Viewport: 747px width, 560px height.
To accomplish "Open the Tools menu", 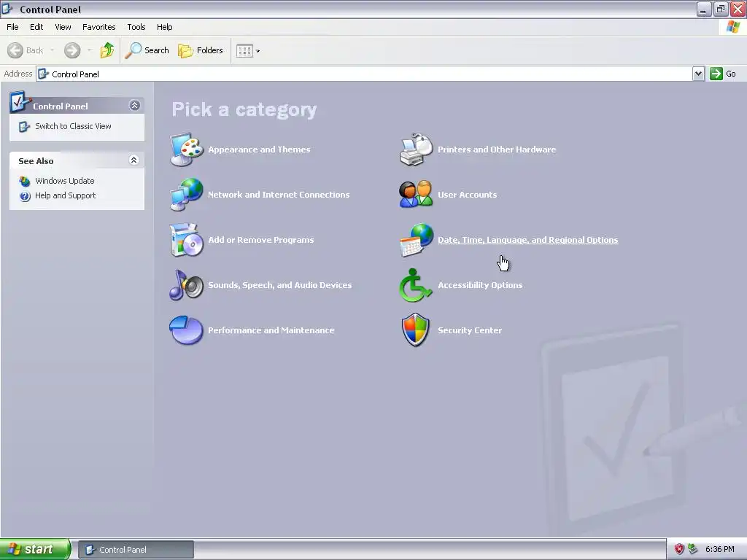I will click(x=136, y=27).
